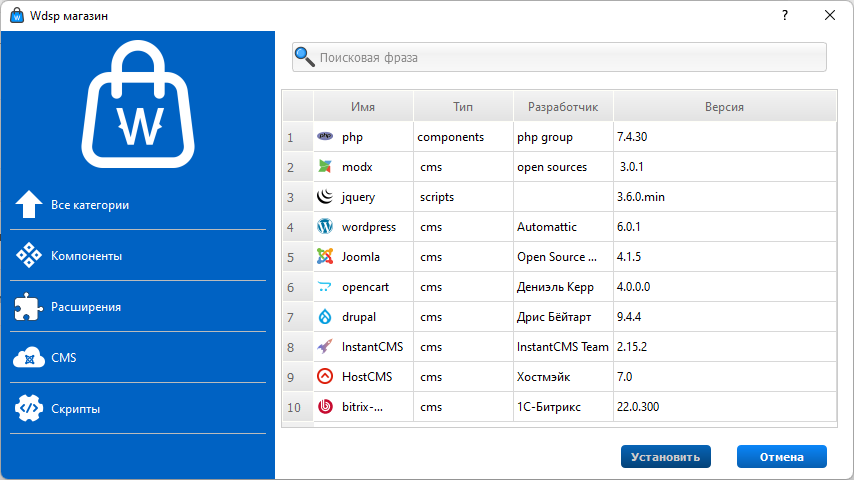The image size is (854, 480).
Task: Click the cloud icon beside CMS
Action: coord(29,357)
